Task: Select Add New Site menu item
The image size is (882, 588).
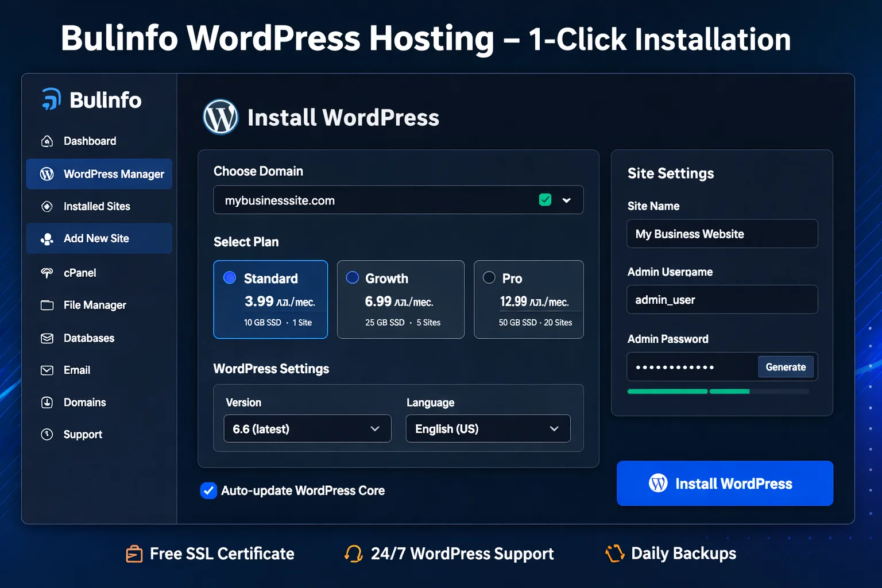Action: tap(99, 238)
